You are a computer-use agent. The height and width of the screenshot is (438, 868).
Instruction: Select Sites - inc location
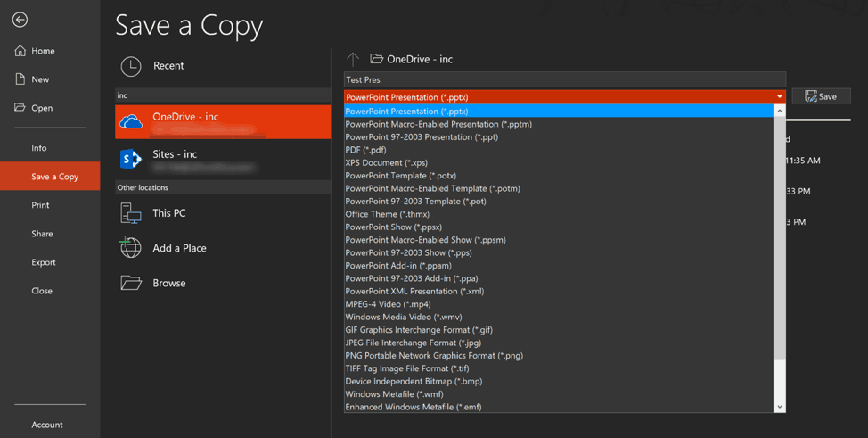pos(223,159)
